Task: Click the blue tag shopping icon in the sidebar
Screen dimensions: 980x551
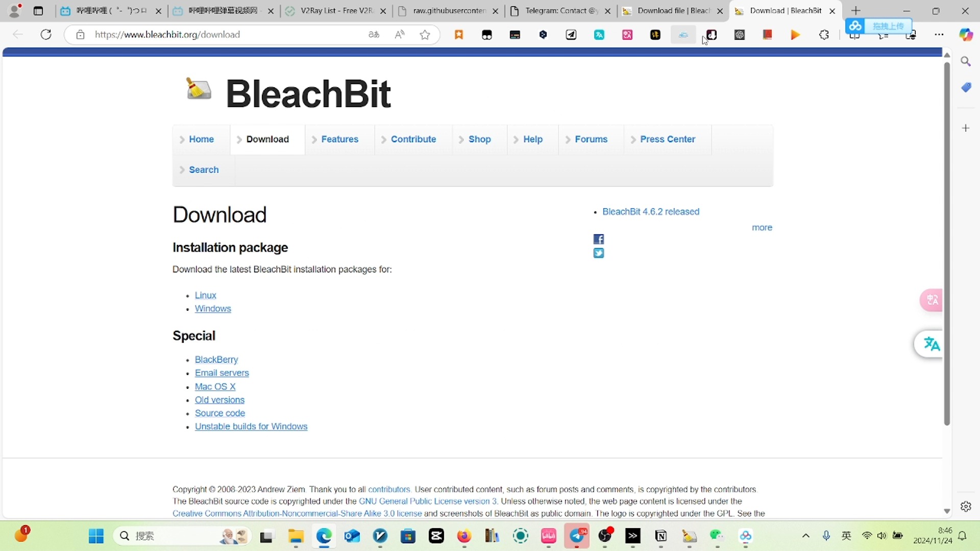Action: (x=966, y=88)
